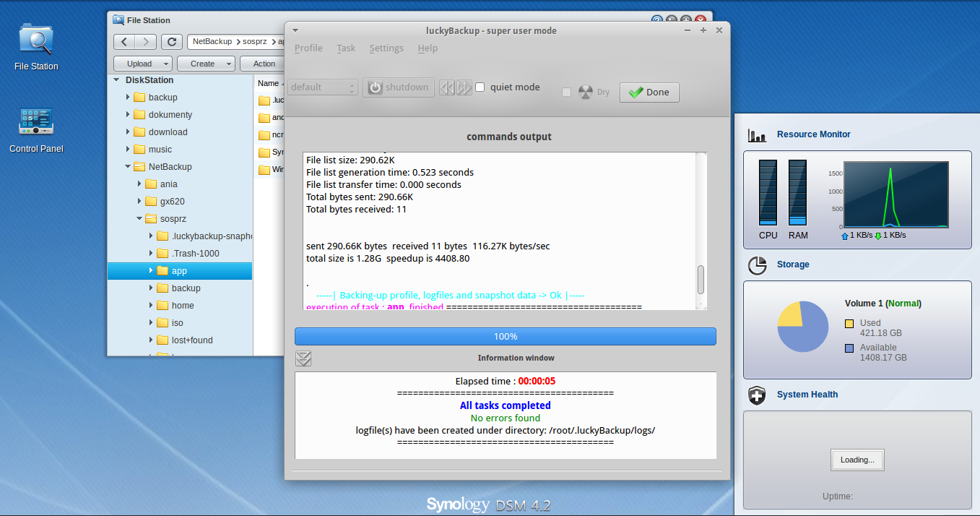The image size is (980, 516).
Task: Click the CPU usage bar meter
Action: pos(768,193)
